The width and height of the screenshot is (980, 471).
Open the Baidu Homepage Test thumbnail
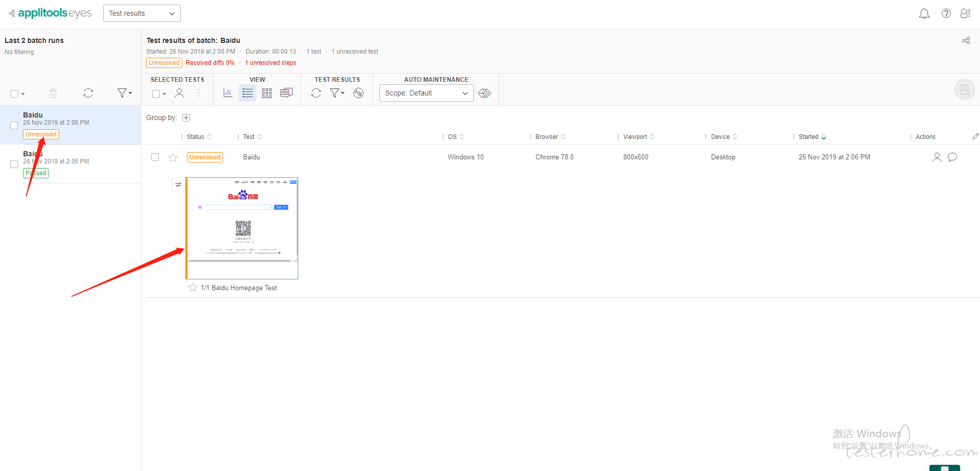point(242,228)
